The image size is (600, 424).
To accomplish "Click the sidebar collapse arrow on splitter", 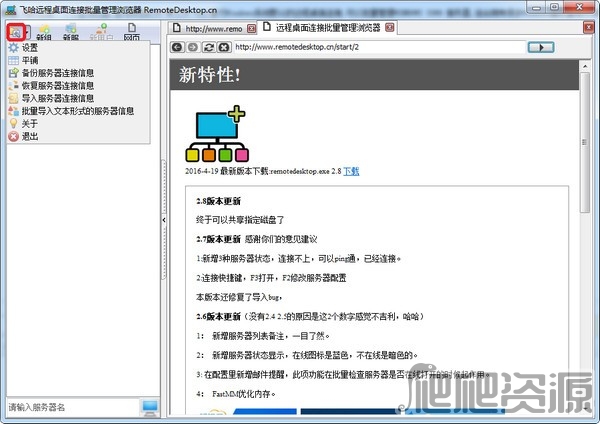I will point(164,220).
